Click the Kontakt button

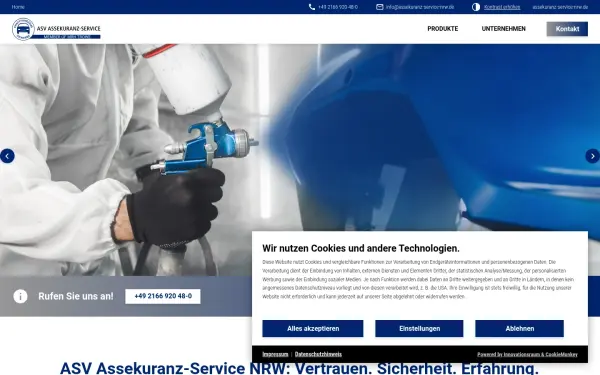coord(567,29)
